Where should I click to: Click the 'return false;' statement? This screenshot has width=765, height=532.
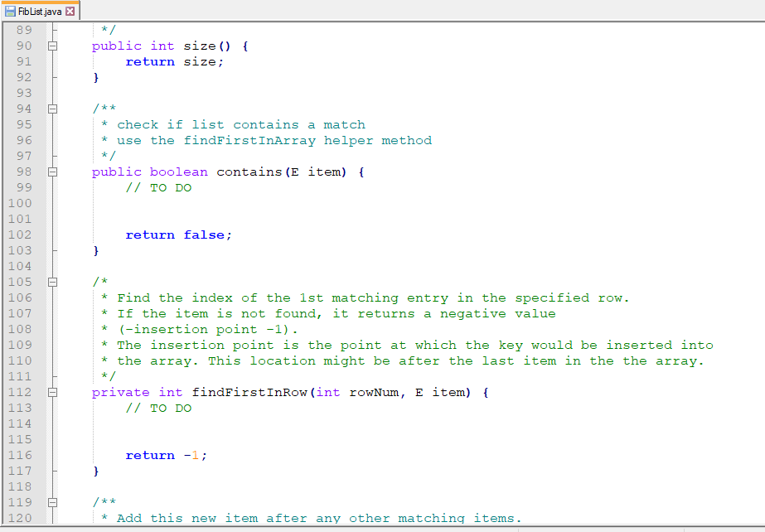(x=178, y=235)
